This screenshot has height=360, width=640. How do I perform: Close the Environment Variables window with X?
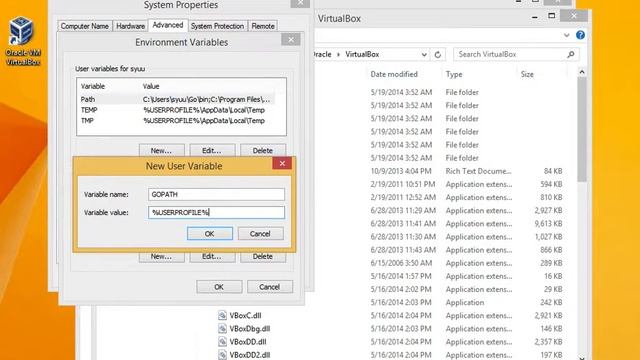coord(291,40)
